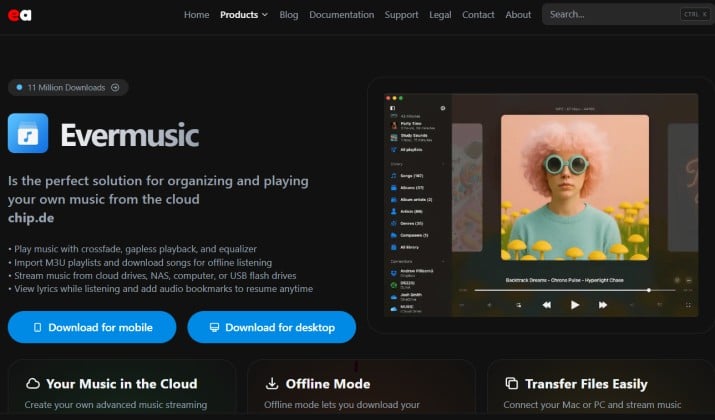Click the 'Offline Mode' heading
The height and width of the screenshot is (420, 715).
click(x=328, y=384)
